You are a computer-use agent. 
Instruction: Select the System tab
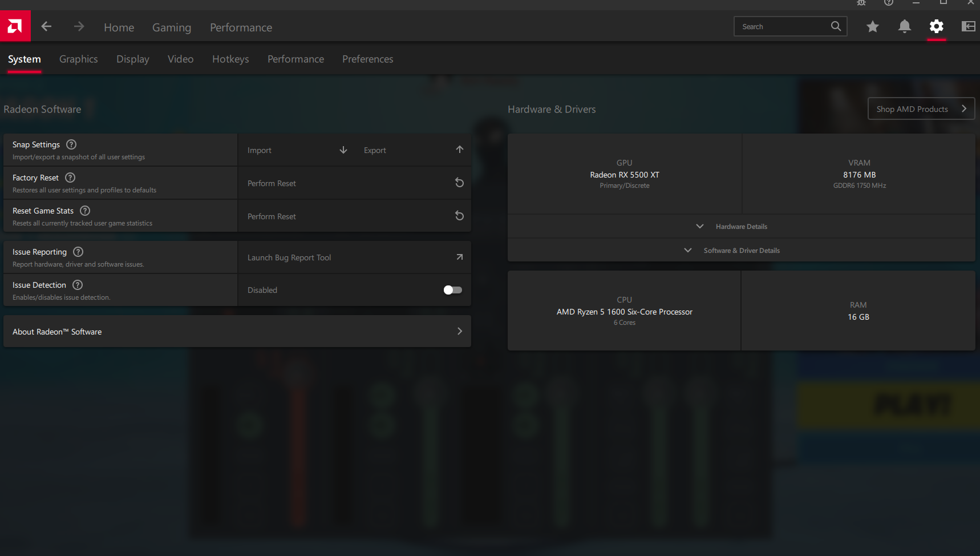click(x=25, y=59)
